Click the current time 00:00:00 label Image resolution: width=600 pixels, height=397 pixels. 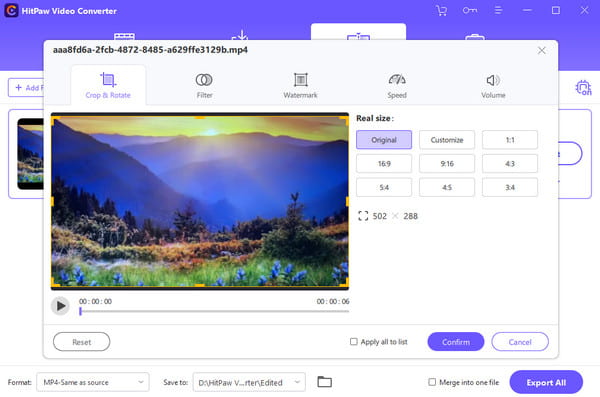tap(95, 301)
